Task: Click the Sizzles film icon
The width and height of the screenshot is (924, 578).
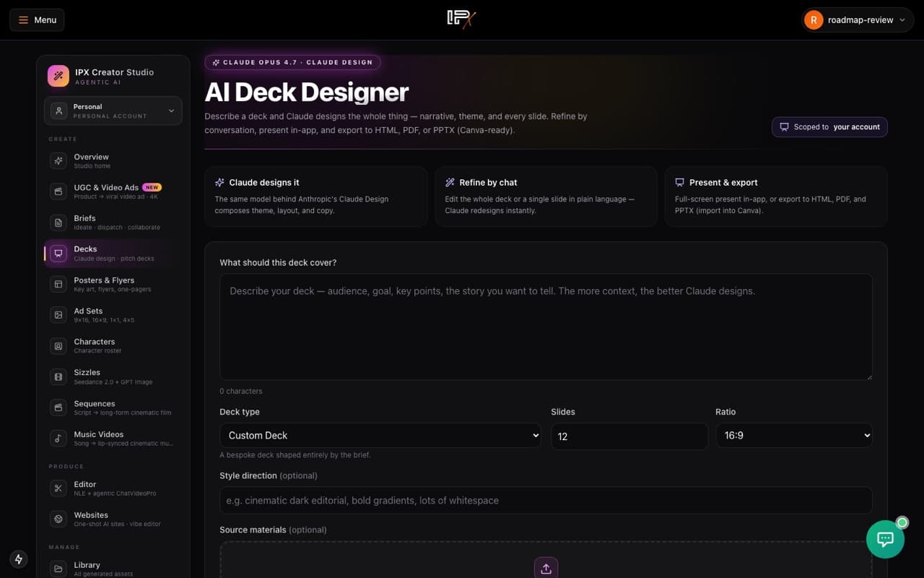Action: click(x=58, y=376)
